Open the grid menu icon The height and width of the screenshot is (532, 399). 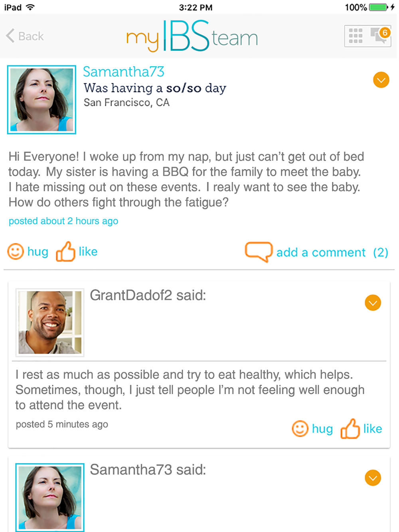(x=356, y=36)
